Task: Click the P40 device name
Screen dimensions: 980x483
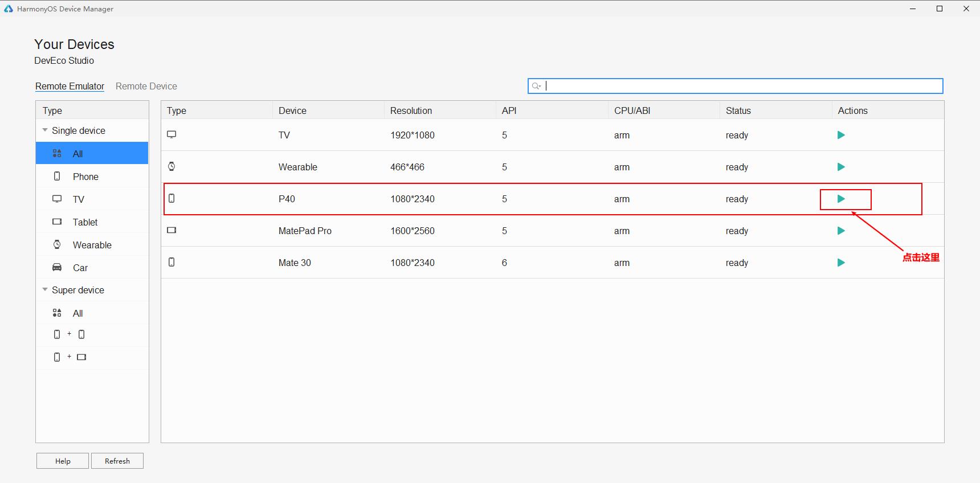Action: (x=287, y=199)
